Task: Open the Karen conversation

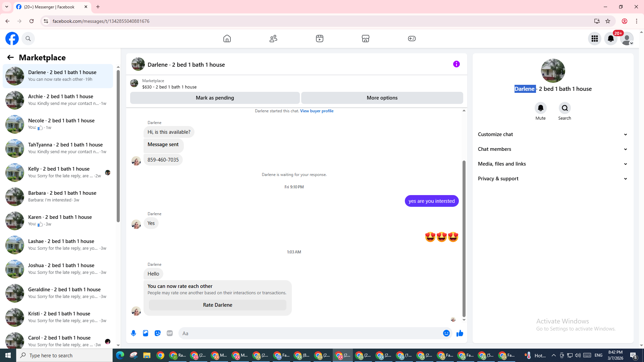Action: point(58,221)
